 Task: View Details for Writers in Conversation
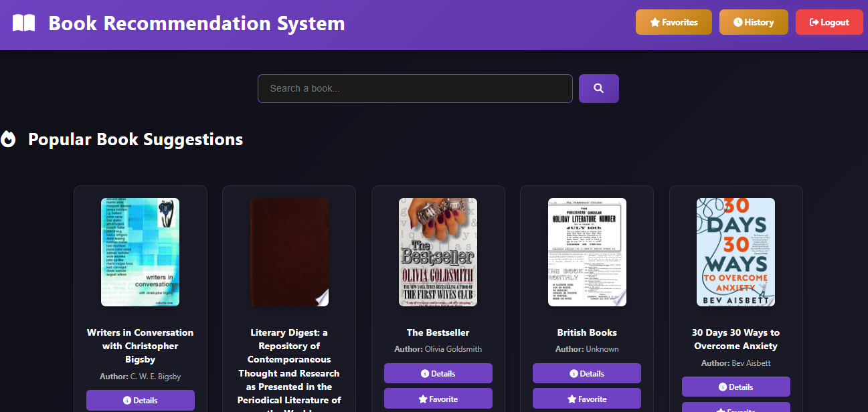[x=141, y=400]
